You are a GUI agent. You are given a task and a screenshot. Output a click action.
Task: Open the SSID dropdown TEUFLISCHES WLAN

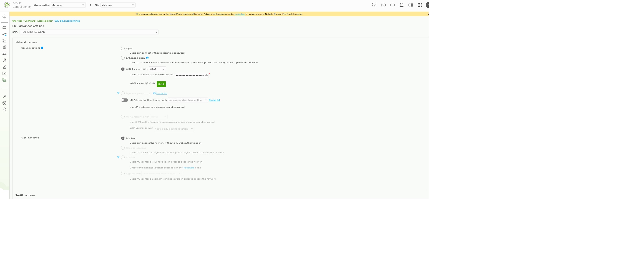coord(89,32)
